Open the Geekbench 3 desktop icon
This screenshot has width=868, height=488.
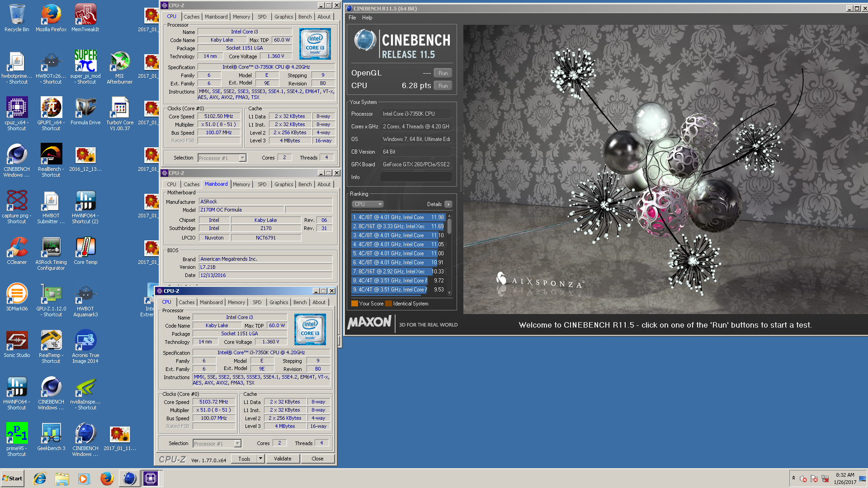pos(51,437)
